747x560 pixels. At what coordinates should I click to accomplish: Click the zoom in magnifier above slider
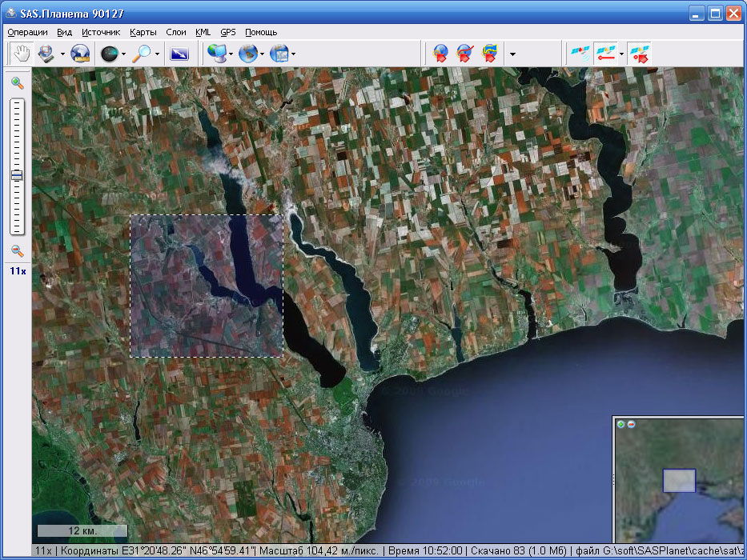tap(17, 82)
